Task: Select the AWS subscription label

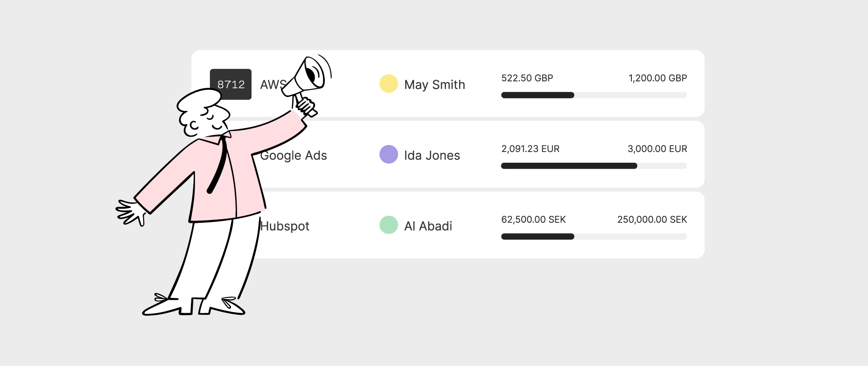Action: (x=271, y=84)
